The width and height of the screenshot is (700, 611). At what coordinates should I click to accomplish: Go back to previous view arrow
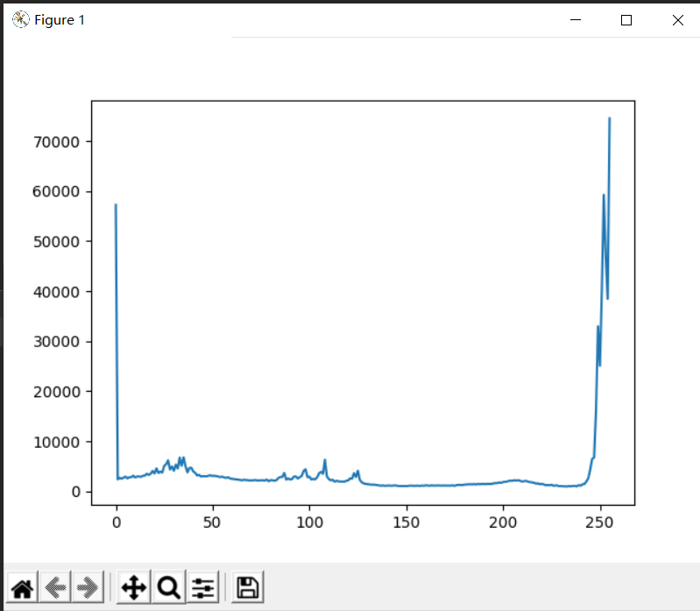tap(55, 587)
